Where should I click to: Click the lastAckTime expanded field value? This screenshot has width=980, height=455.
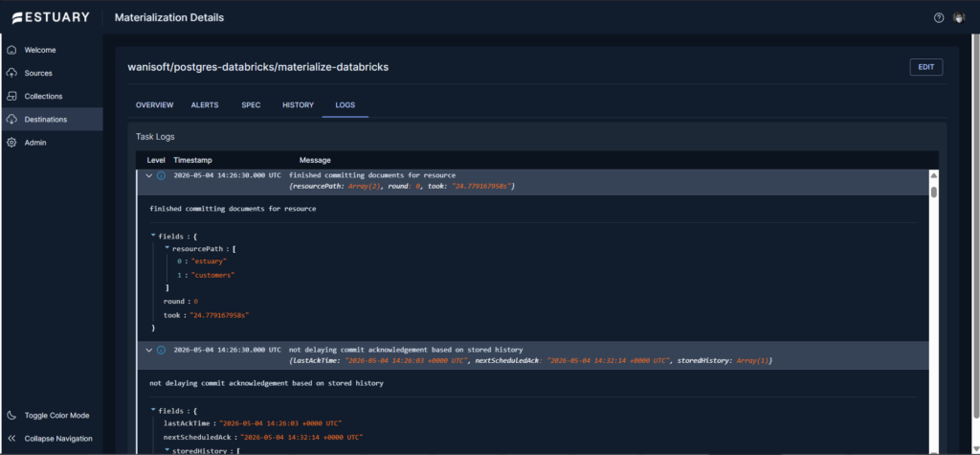[279, 423]
